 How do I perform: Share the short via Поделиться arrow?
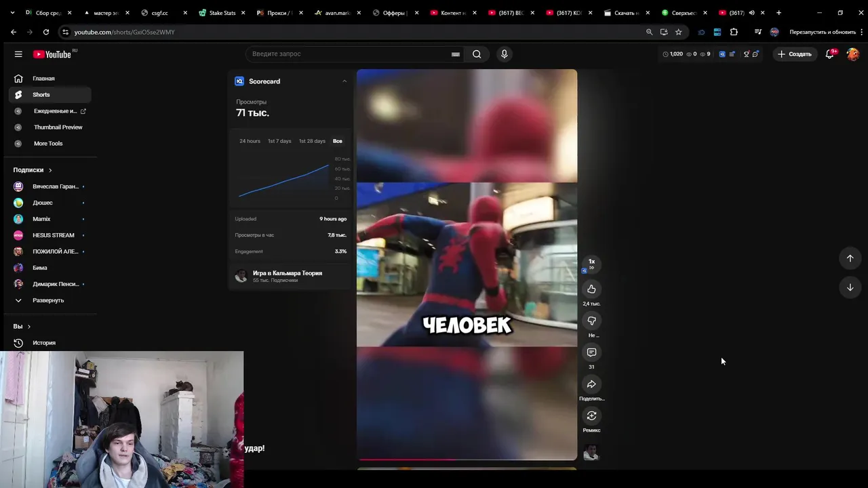[x=591, y=384]
